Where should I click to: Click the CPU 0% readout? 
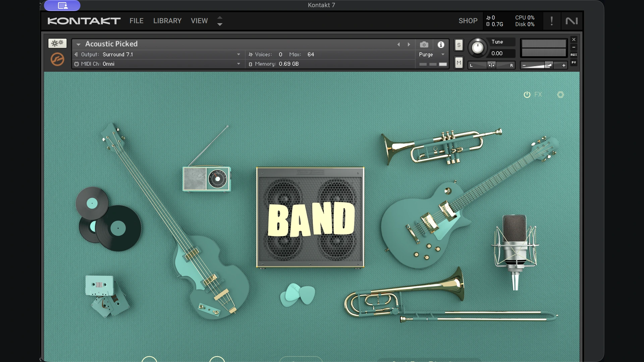525,17
